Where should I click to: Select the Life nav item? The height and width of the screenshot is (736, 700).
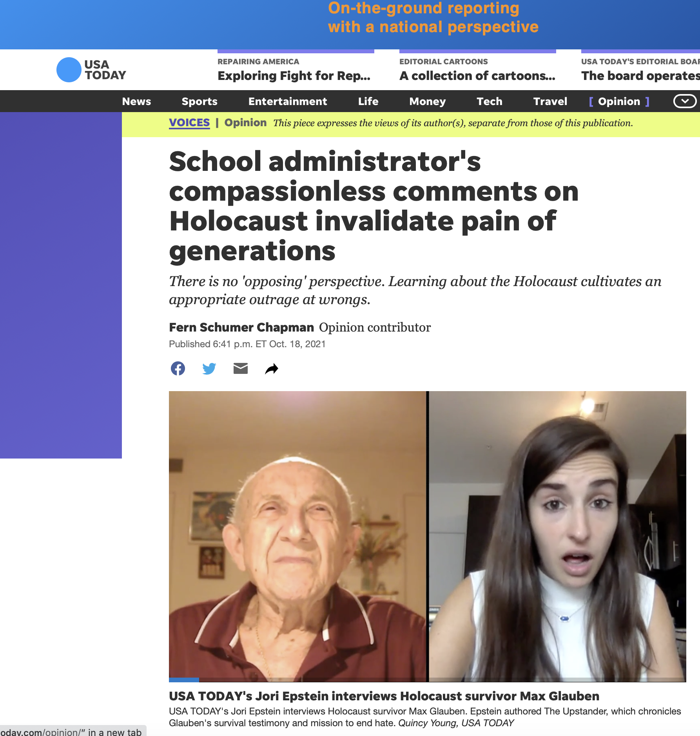coord(368,101)
